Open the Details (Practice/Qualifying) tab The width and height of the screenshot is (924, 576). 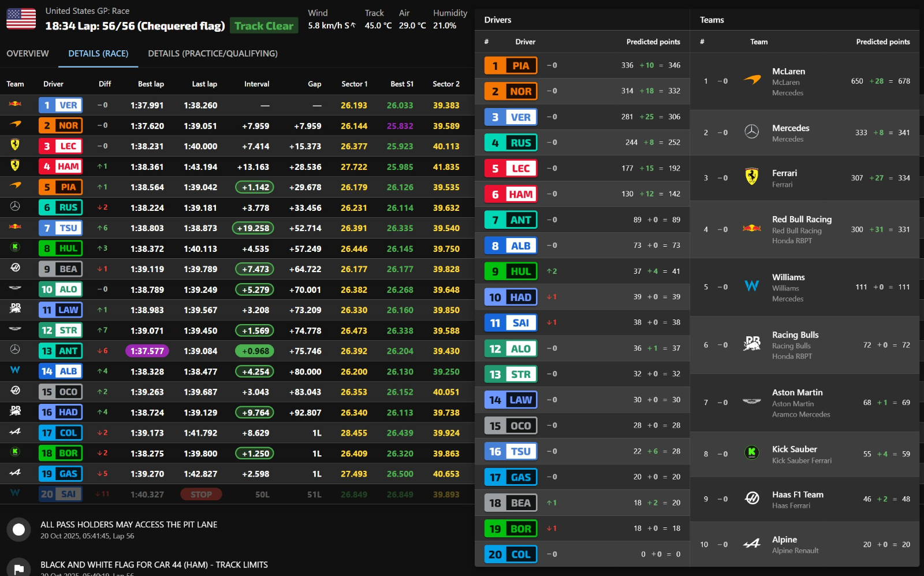pyautogui.click(x=213, y=54)
